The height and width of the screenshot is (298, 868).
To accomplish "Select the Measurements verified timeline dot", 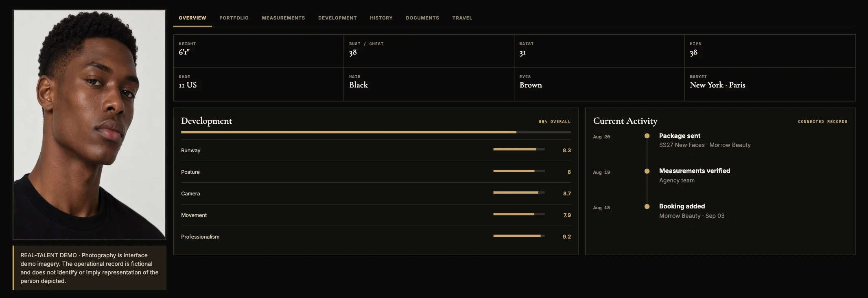I will 647,171.
